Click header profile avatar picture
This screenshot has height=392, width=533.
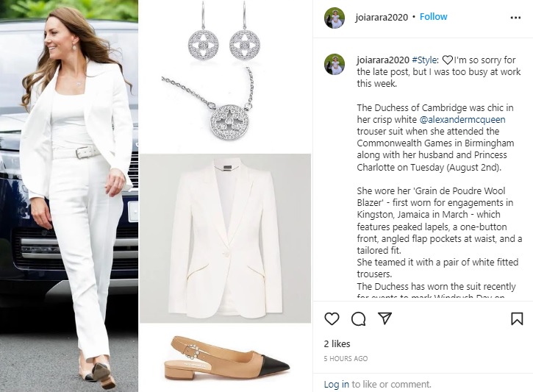[x=335, y=18]
